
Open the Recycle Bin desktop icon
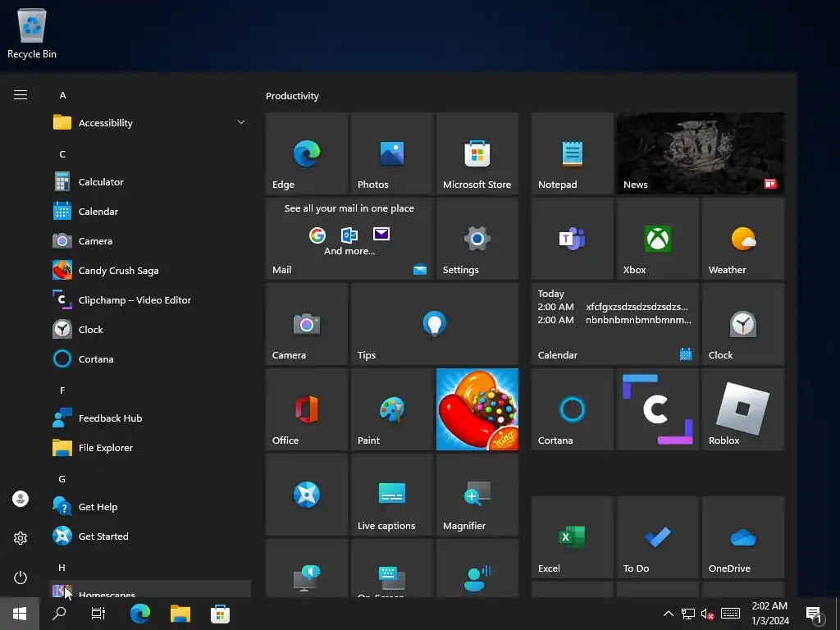click(32, 33)
